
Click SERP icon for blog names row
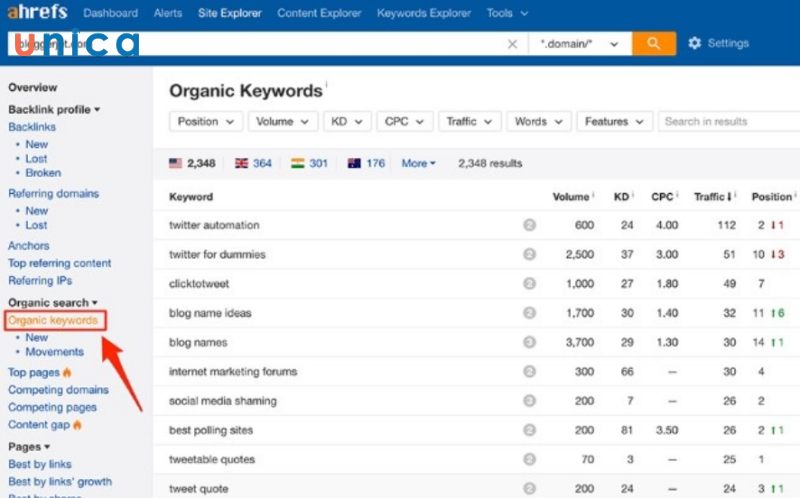point(529,342)
